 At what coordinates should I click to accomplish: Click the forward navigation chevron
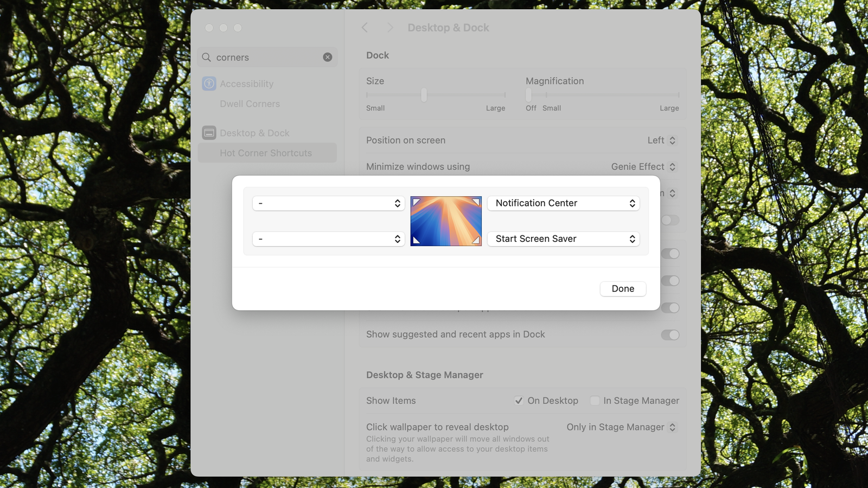tap(390, 27)
